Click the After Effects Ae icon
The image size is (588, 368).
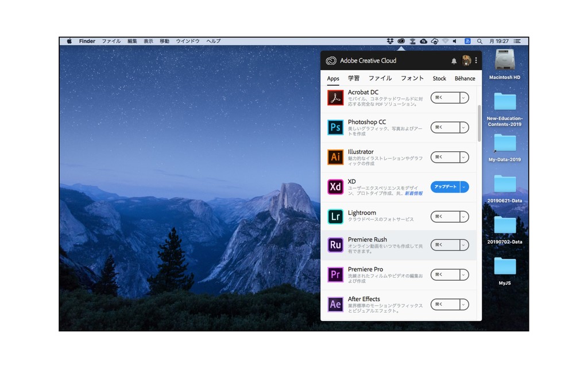click(x=335, y=304)
